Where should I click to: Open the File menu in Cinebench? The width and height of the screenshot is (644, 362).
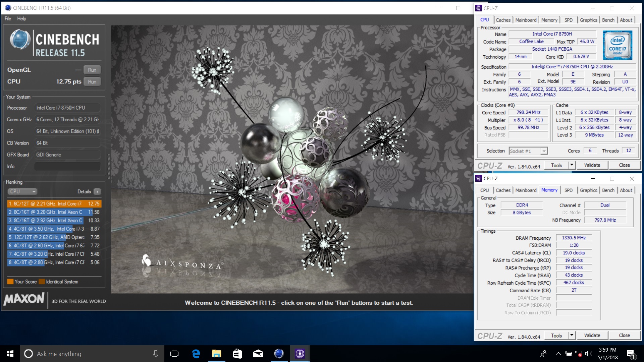click(x=8, y=18)
